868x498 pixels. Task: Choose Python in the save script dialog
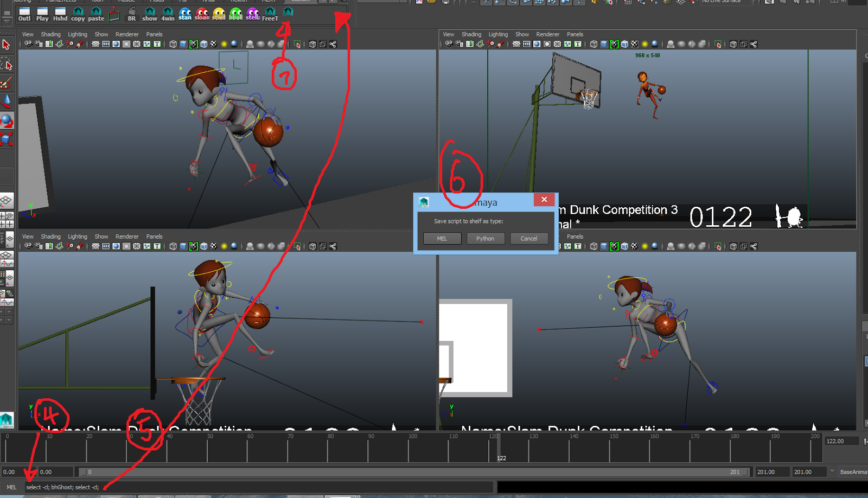(x=486, y=239)
